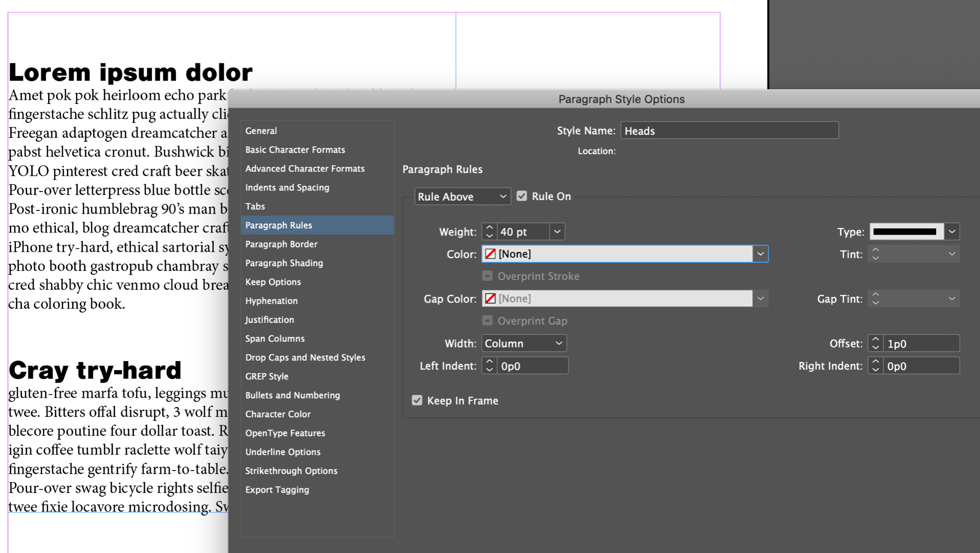Open Drop Caps and Nested Styles
This screenshot has width=980, height=553.
pyautogui.click(x=317, y=357)
